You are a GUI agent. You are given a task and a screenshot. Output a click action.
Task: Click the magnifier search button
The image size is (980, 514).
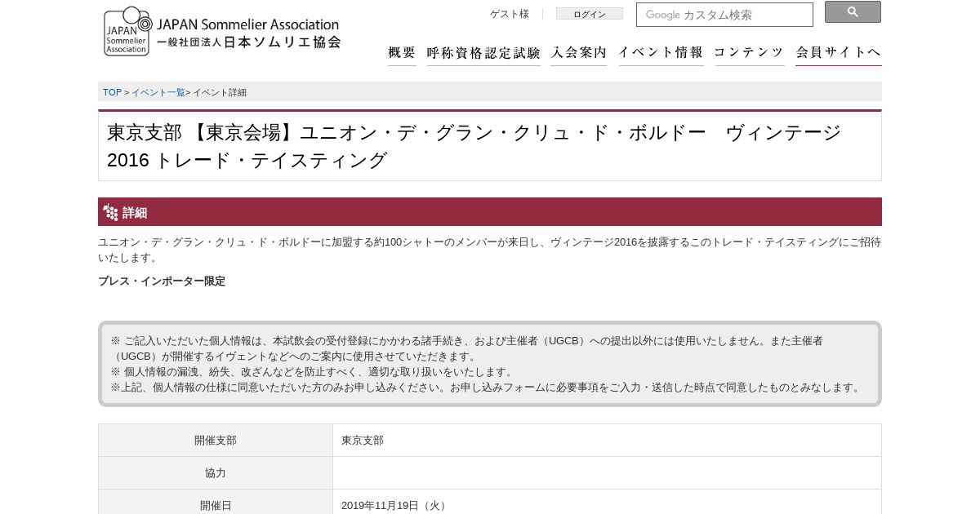tap(853, 12)
